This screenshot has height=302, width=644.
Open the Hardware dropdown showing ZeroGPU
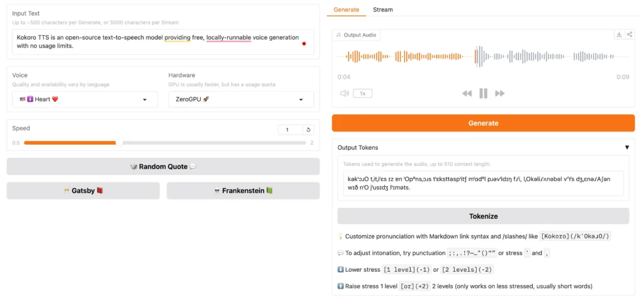pyautogui.click(x=241, y=99)
